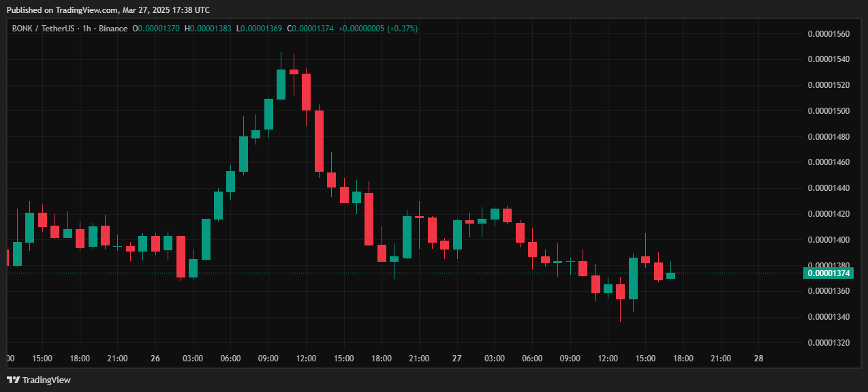Click the 0.00001560 price axis label

coord(828,33)
